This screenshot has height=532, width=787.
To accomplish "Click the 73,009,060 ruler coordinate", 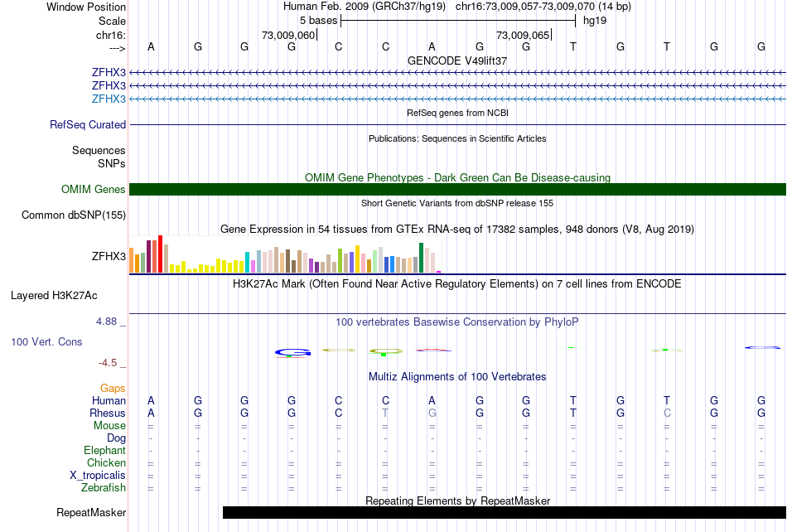I will coord(288,35).
